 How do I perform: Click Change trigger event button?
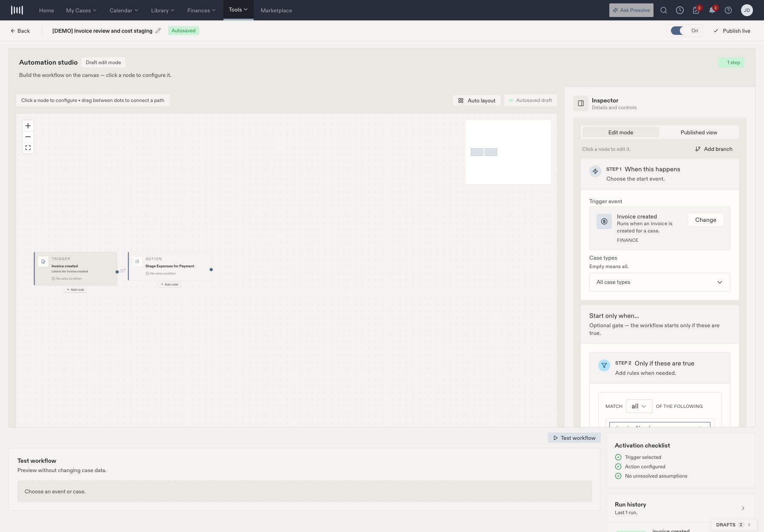click(705, 220)
